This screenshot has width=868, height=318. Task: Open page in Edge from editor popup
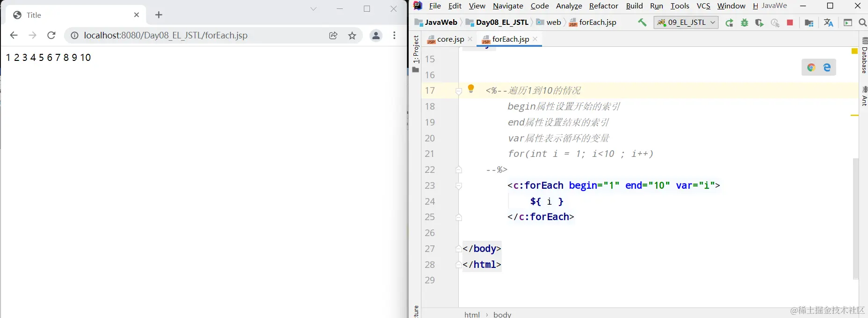click(827, 67)
